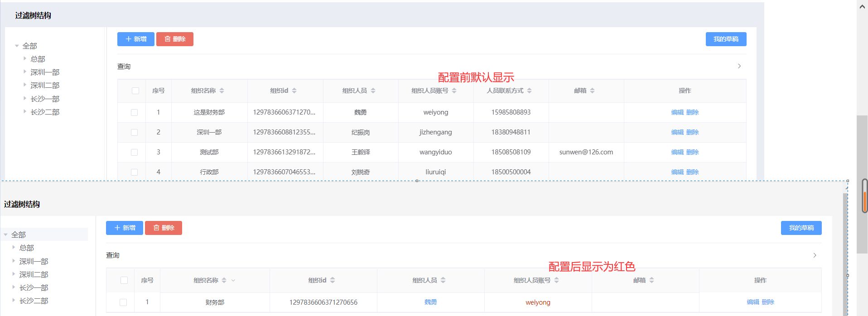Open filter dropdown arrow on bottom 组织名称 header
The width and height of the screenshot is (868, 316).
233,280
